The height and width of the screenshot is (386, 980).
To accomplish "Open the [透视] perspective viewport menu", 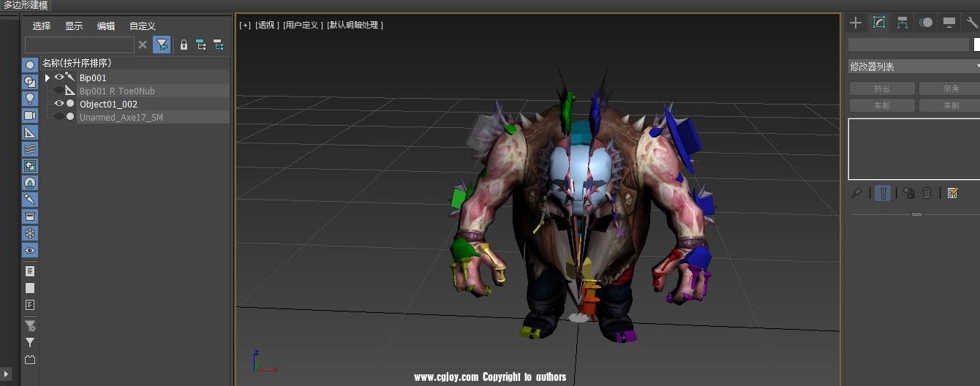I will 267,25.
